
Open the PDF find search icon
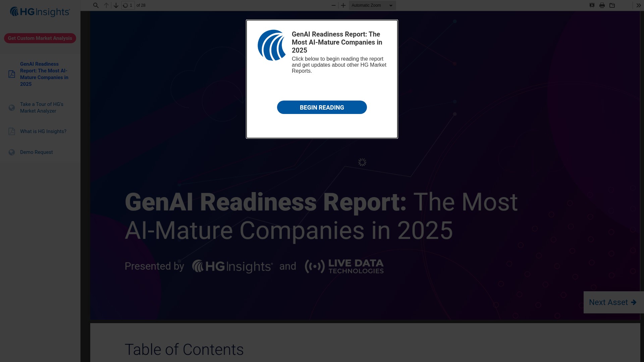[96, 5]
